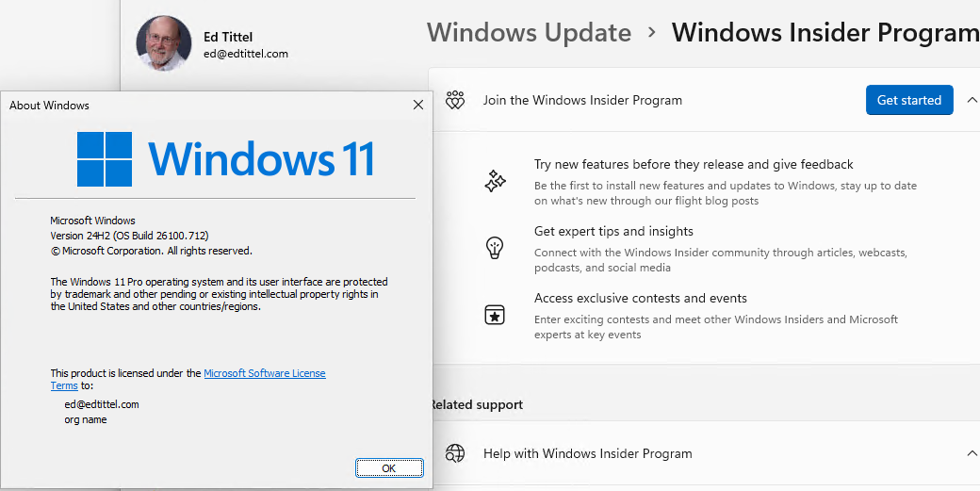This screenshot has height=491, width=980.
Task: Click the About Windows title bar text
Action: coord(49,105)
